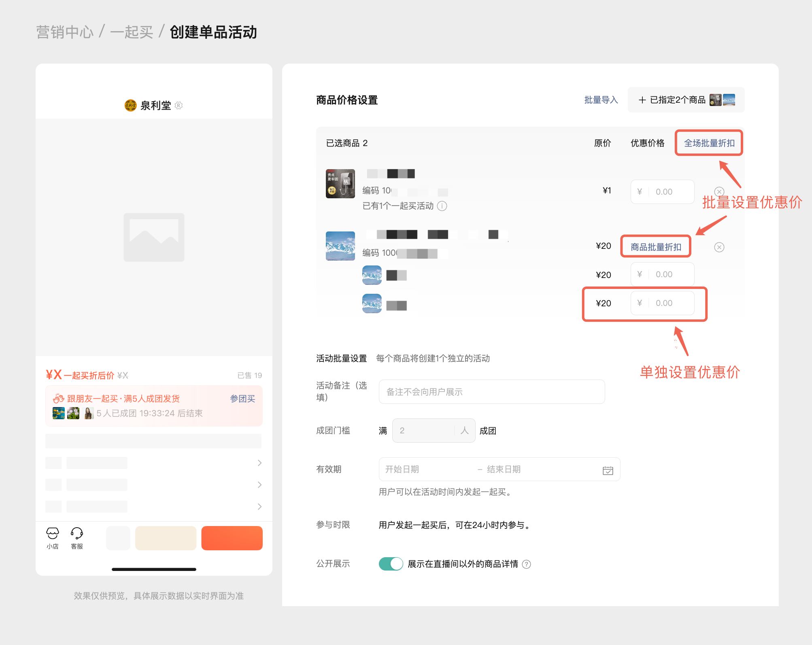Click 全场批量折扣 button
812x645 pixels.
709,143
